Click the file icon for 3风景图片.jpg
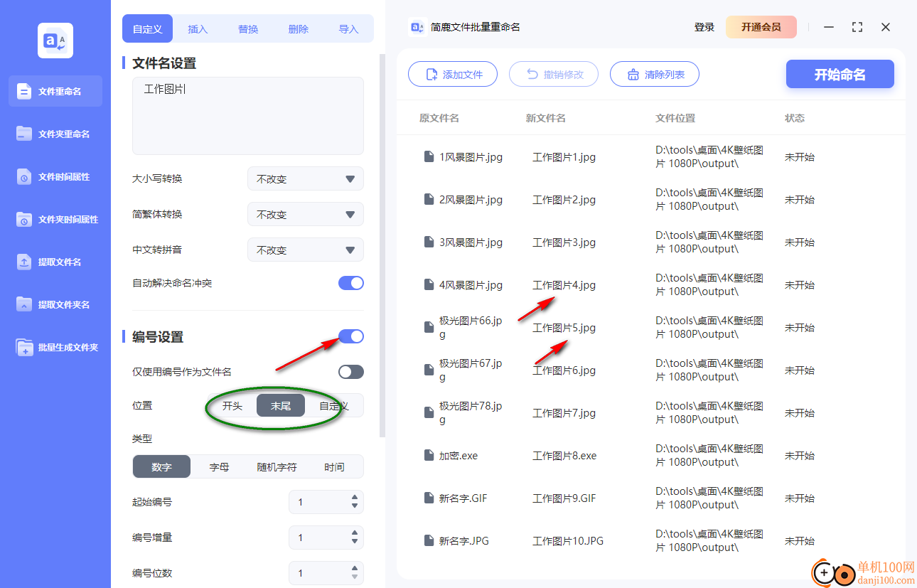917x588 pixels. 429,242
